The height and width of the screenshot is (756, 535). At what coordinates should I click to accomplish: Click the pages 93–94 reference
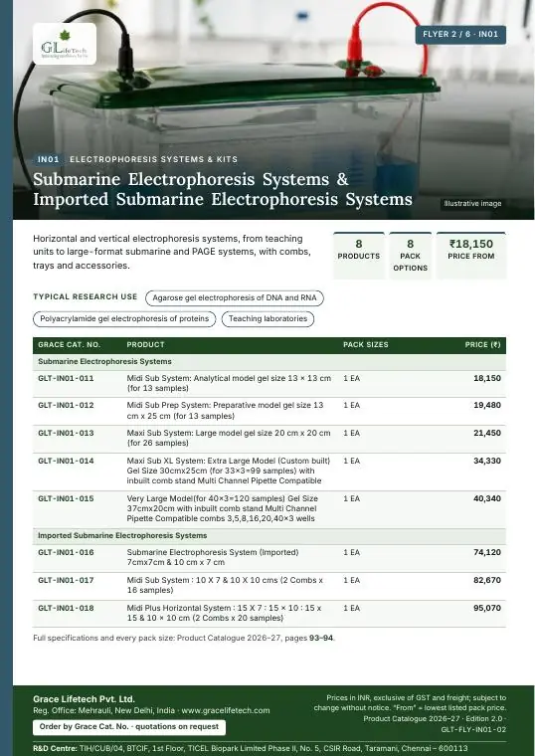click(x=321, y=638)
